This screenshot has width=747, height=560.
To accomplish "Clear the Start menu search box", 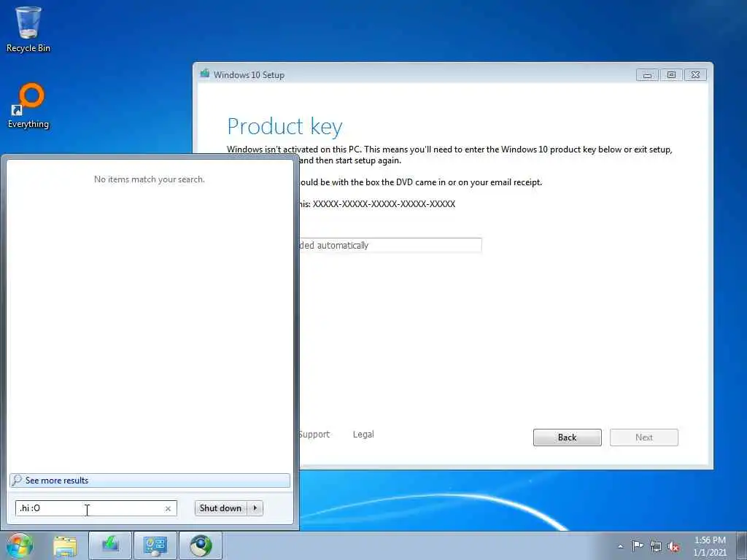I will coord(168,508).
